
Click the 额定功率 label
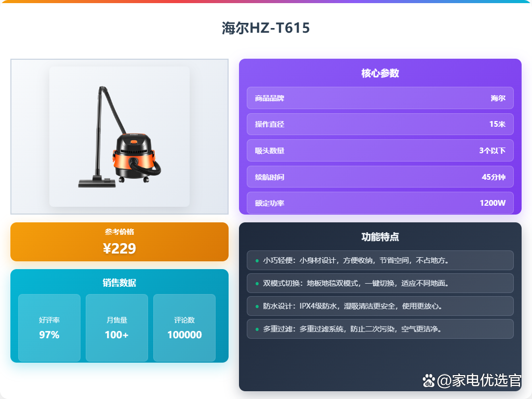[x=270, y=203]
